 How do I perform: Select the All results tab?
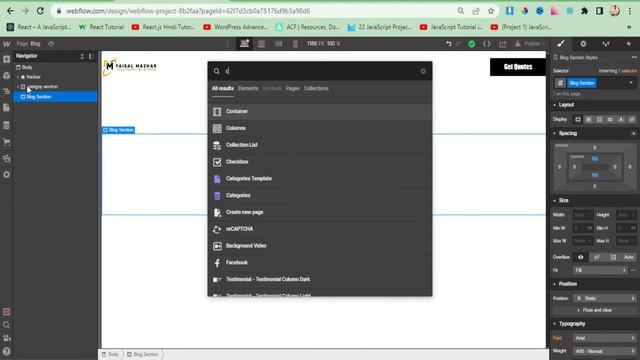point(223,89)
